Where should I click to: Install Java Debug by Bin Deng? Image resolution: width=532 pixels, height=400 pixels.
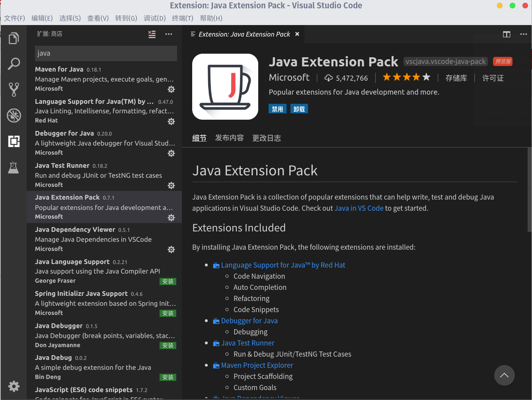(168, 377)
